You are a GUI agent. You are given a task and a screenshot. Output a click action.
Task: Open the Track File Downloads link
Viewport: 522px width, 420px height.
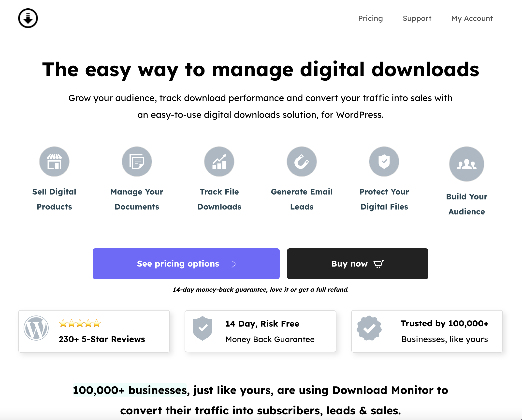tap(219, 199)
